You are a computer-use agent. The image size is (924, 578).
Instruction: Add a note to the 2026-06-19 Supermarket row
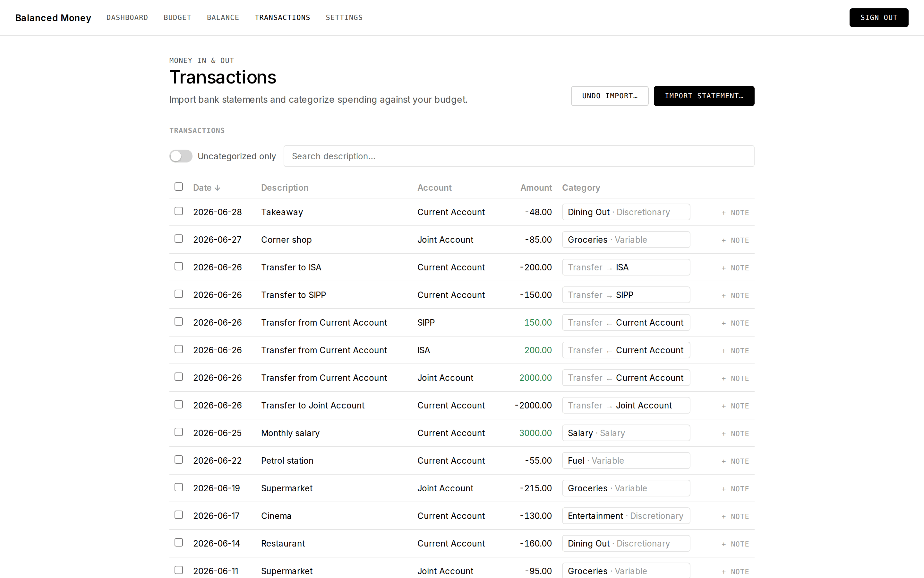tap(735, 489)
